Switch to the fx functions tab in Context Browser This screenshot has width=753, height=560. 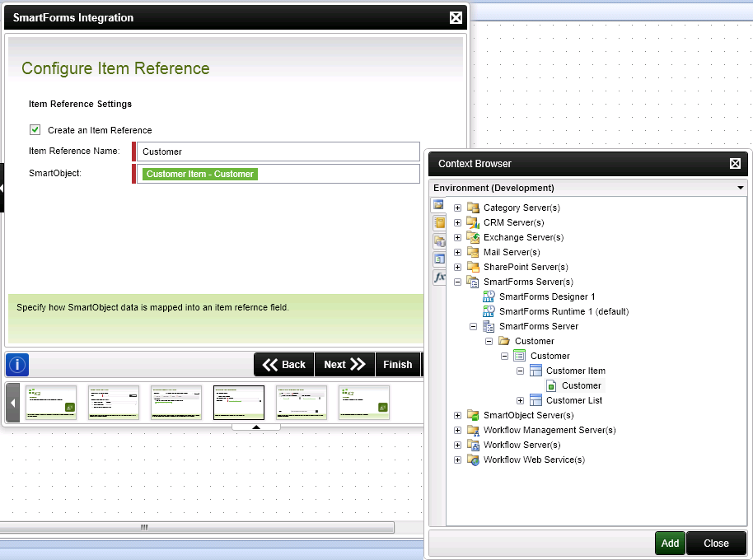[439, 277]
